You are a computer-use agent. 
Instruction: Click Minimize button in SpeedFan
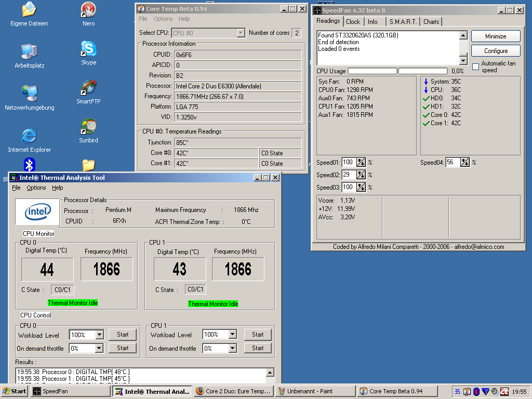495,36
